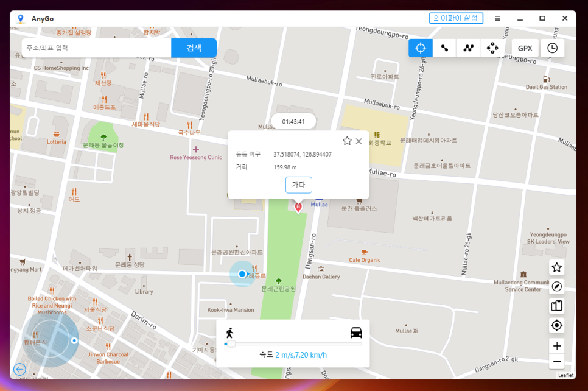Favorite the location with the popup star icon
Screen dimensions: 588x391
[347, 141]
